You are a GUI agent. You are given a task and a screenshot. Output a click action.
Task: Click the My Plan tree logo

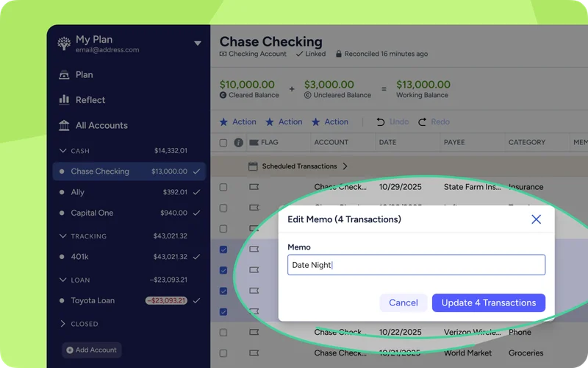pos(64,43)
